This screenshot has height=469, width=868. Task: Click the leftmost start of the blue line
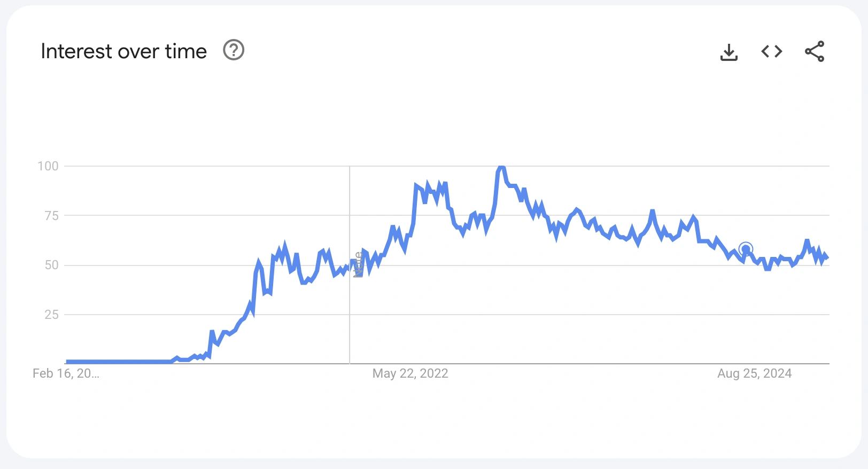(67, 362)
